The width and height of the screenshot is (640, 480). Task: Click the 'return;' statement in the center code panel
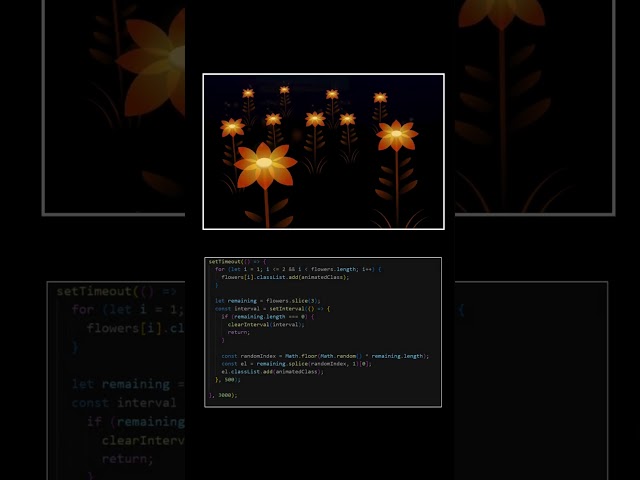[x=239, y=332]
